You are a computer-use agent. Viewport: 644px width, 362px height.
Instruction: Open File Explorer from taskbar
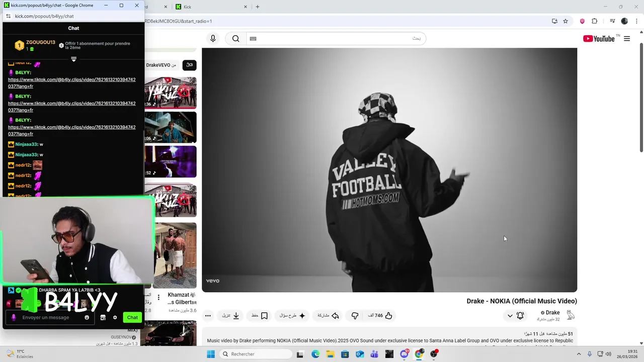pyautogui.click(x=330, y=354)
